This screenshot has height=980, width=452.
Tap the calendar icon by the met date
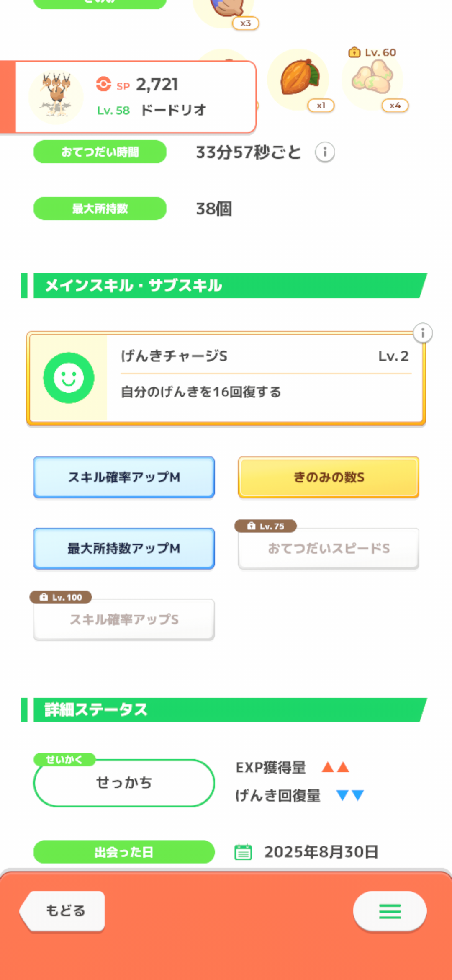pyautogui.click(x=243, y=852)
